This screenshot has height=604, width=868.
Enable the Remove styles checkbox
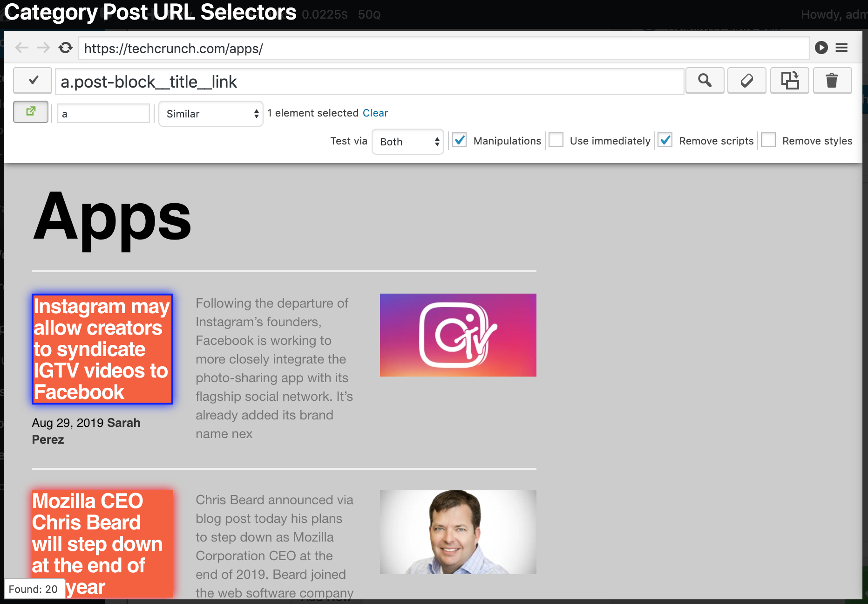[x=768, y=140]
